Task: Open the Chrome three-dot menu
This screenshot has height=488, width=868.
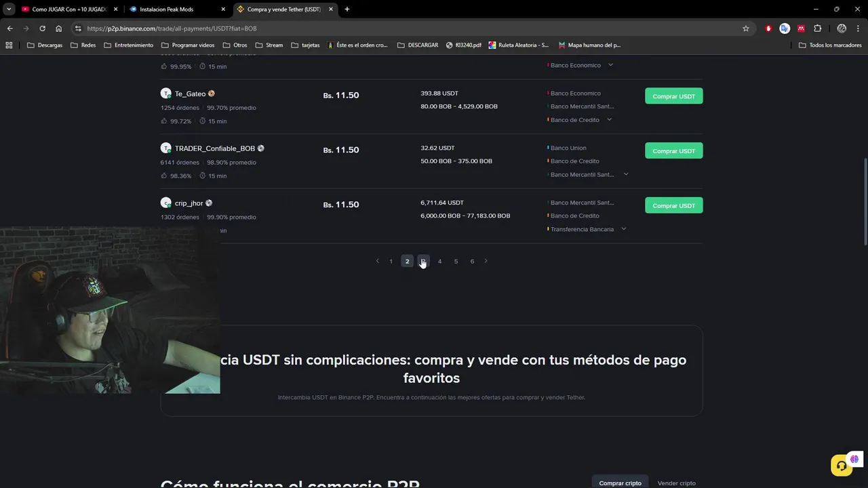Action: (858, 28)
